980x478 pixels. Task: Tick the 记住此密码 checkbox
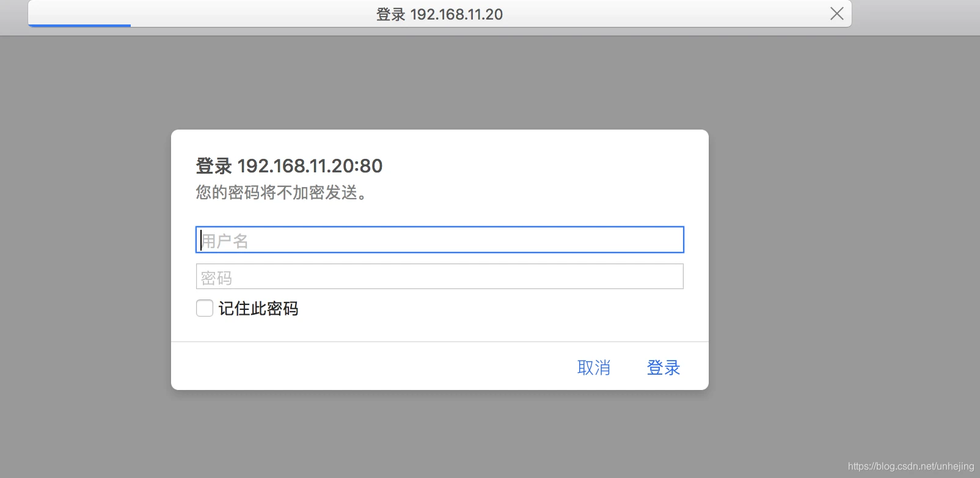[x=205, y=308]
